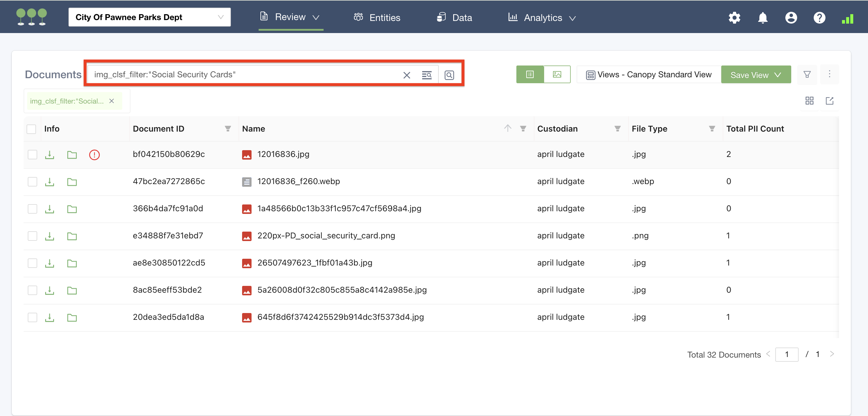This screenshot has width=868, height=416.
Task: Open the grid column layout icon
Action: [809, 101]
